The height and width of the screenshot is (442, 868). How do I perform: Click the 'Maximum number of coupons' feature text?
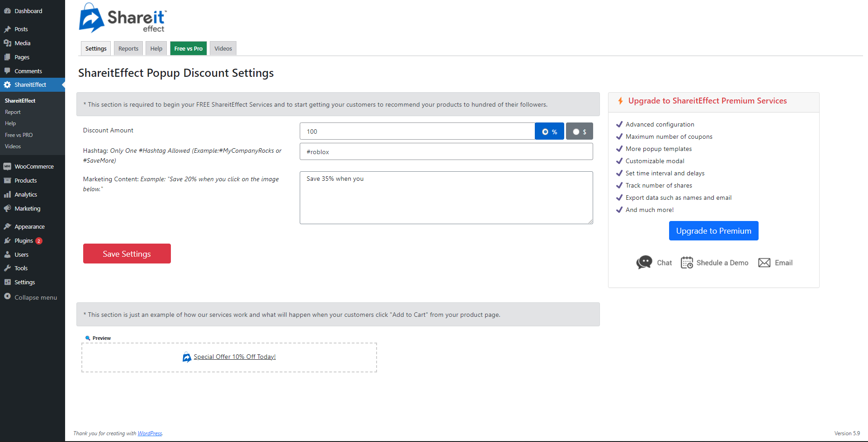pyautogui.click(x=669, y=136)
